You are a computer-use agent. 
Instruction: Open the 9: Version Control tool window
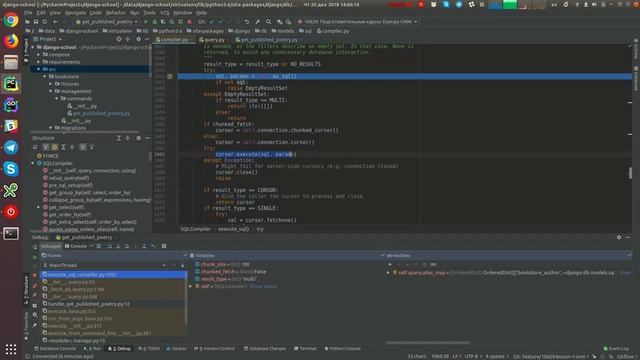click(x=215, y=349)
